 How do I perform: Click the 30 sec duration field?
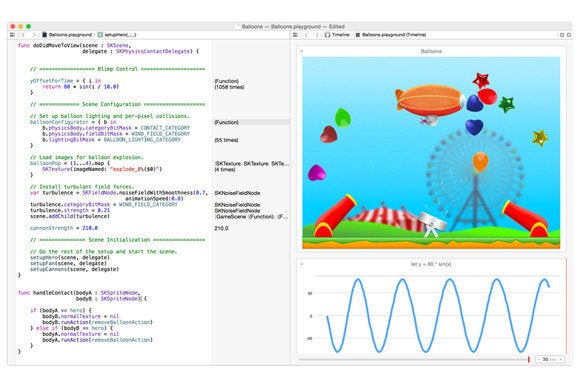click(x=550, y=360)
